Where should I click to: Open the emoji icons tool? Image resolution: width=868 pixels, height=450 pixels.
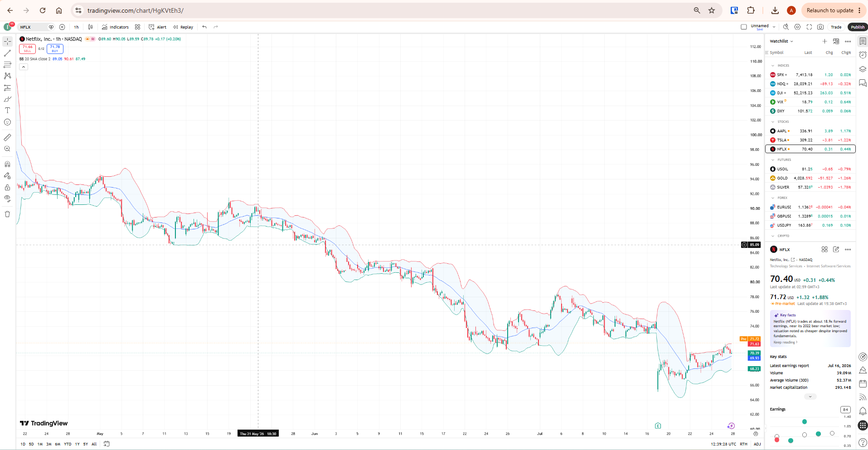(7, 122)
